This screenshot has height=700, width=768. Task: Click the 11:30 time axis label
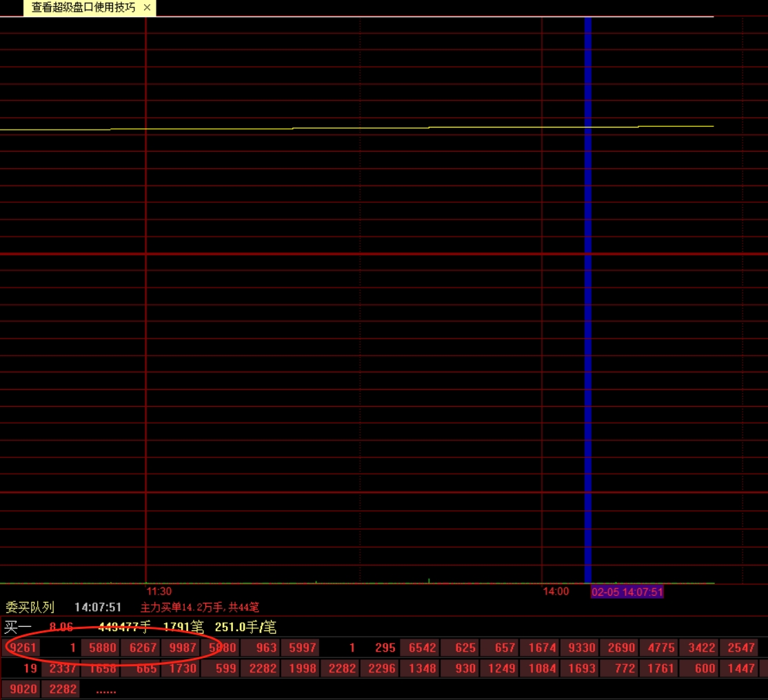tap(159, 591)
